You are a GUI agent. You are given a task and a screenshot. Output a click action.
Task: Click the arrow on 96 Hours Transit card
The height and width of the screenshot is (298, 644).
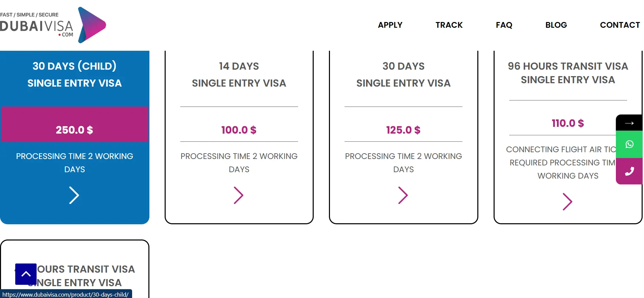tap(567, 202)
